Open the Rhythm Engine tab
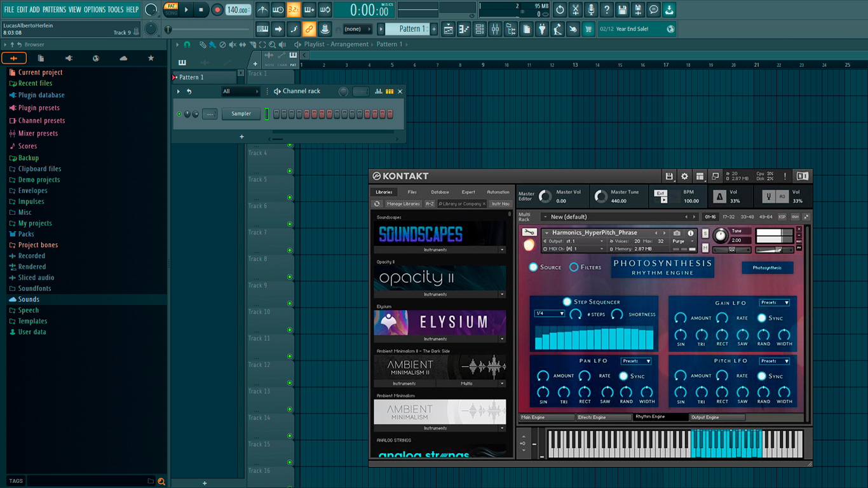 pyautogui.click(x=660, y=417)
